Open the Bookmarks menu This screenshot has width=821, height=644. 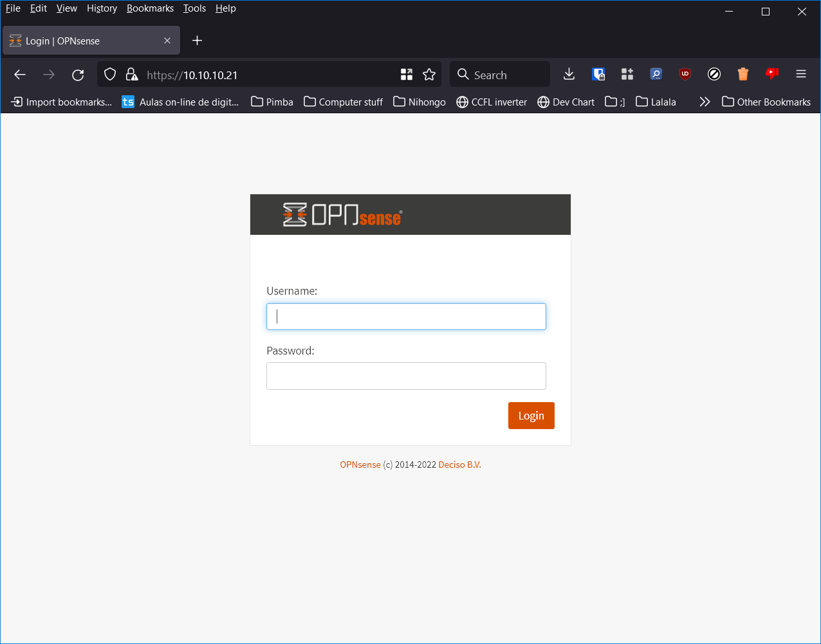(x=150, y=8)
